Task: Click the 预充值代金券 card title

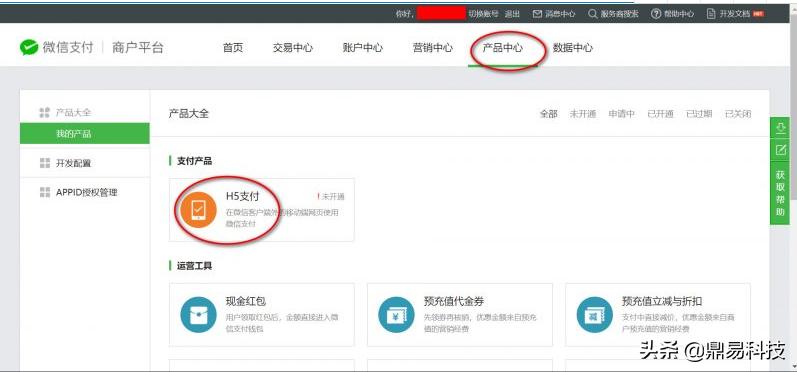Action: 454,301
